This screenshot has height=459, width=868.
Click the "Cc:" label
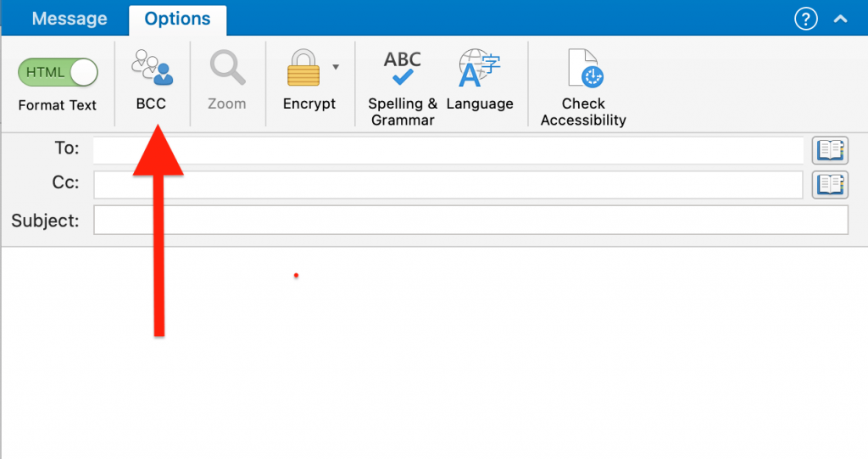pos(66,183)
